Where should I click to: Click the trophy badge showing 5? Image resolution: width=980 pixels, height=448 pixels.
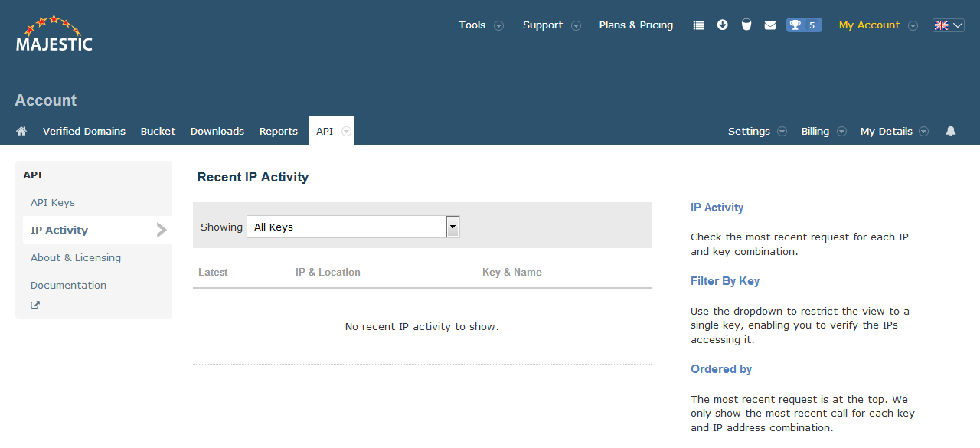point(804,25)
